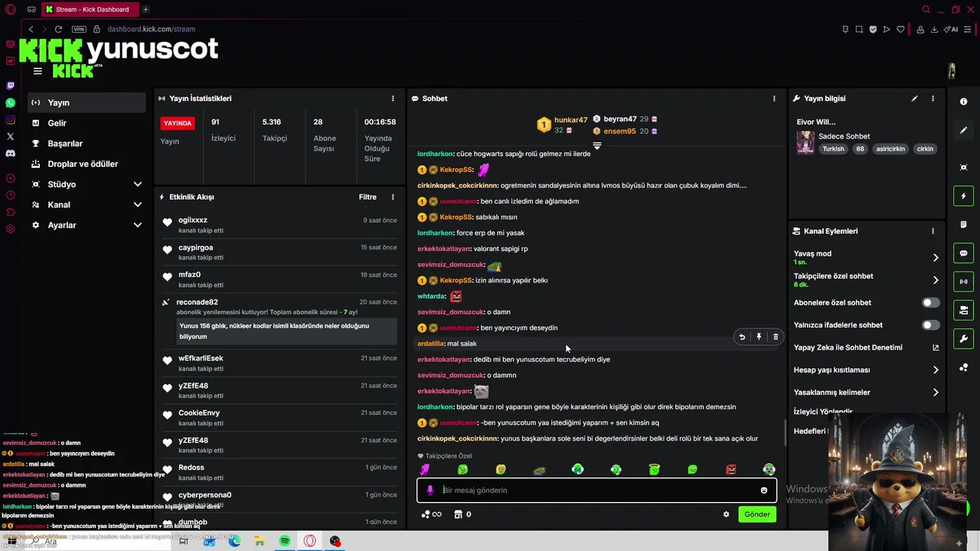The width and height of the screenshot is (980, 551).
Task: Select the Pepe frog emote in quick bar
Action: coord(539,469)
